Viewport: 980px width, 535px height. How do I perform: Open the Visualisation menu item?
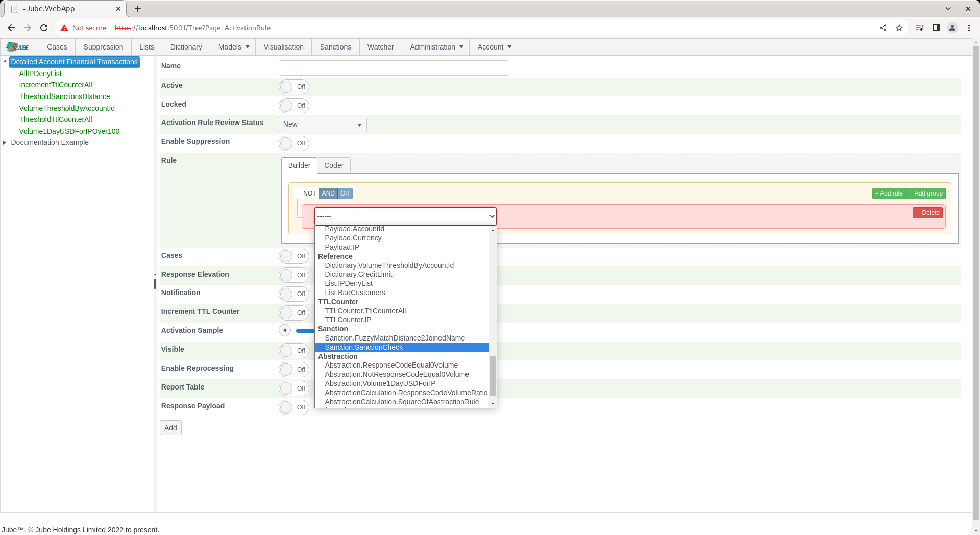284,47
